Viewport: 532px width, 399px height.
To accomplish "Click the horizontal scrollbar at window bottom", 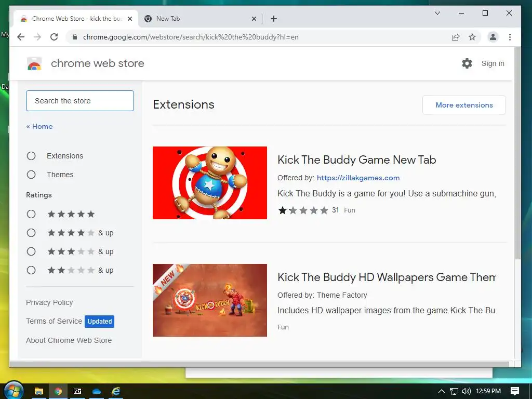I will point(259,364).
